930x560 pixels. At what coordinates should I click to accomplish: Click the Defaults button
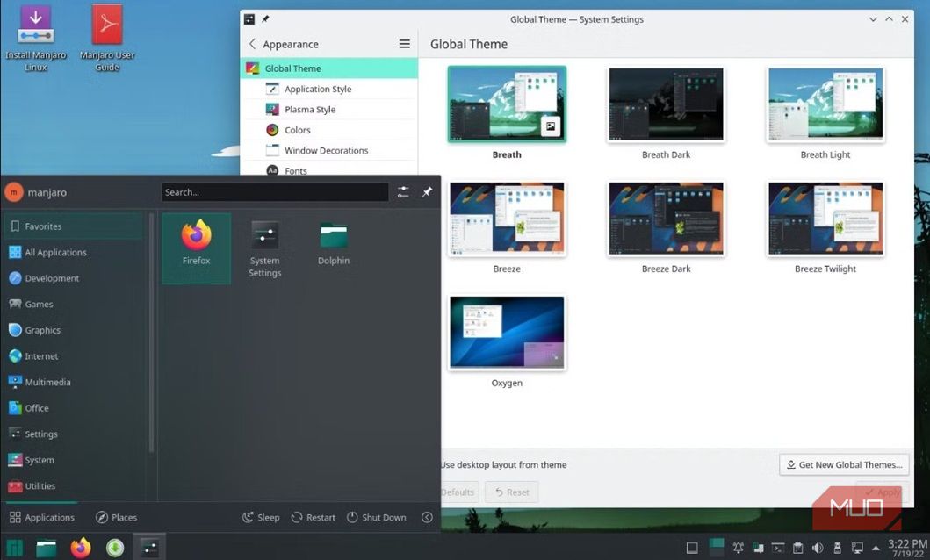click(458, 492)
